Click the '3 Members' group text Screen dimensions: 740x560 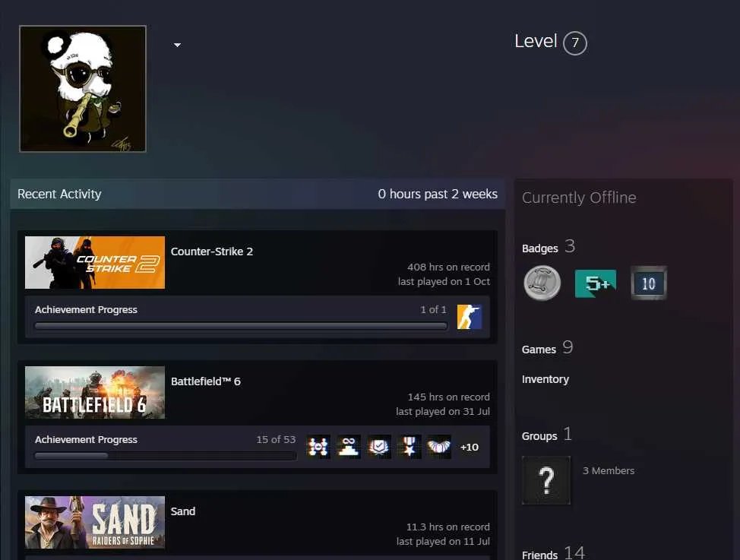pyautogui.click(x=609, y=471)
